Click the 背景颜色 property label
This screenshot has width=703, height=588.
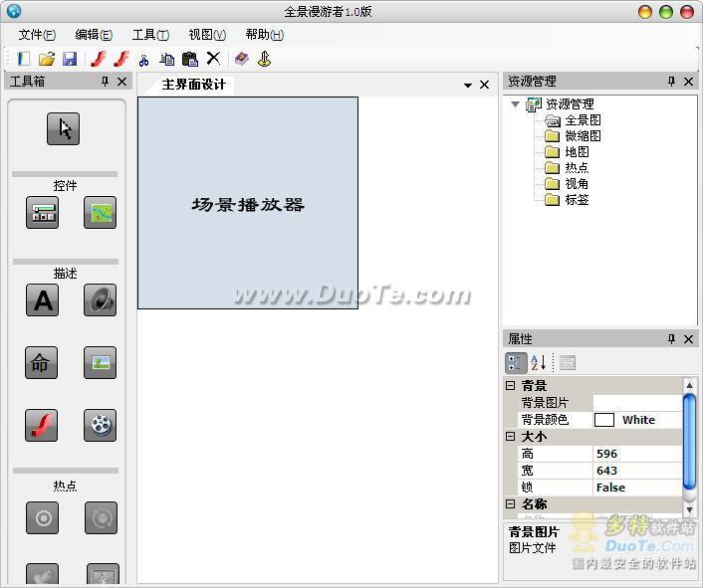pos(546,420)
